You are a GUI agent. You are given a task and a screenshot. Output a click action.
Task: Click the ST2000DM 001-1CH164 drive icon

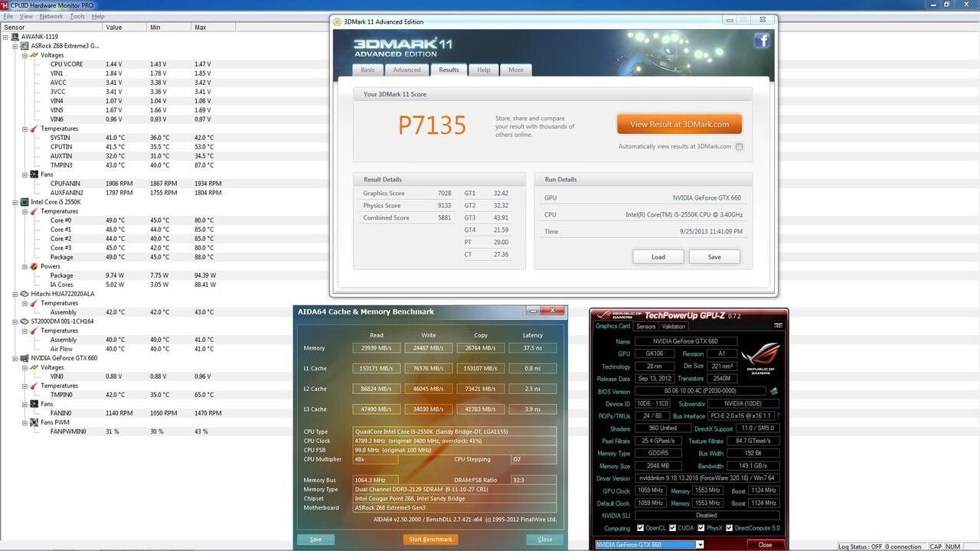[24, 321]
